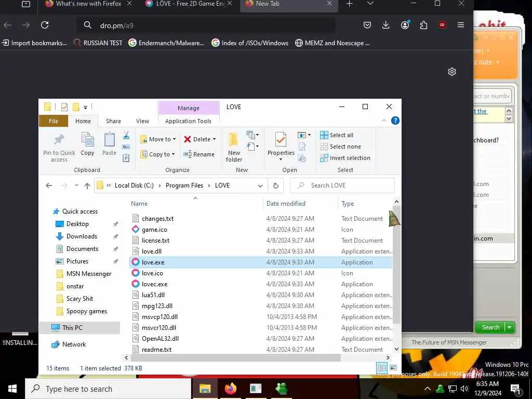The height and width of the screenshot is (399, 532).
Task: Sort by the Date modified column header
Action: pyautogui.click(x=286, y=204)
